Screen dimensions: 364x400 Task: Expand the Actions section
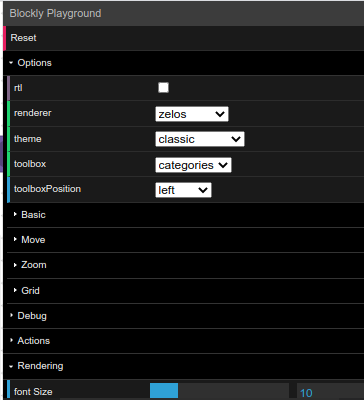pyautogui.click(x=183, y=341)
